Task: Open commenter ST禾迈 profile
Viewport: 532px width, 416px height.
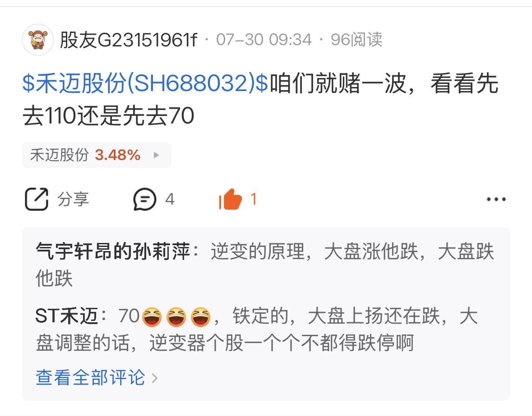Action: 66,316
